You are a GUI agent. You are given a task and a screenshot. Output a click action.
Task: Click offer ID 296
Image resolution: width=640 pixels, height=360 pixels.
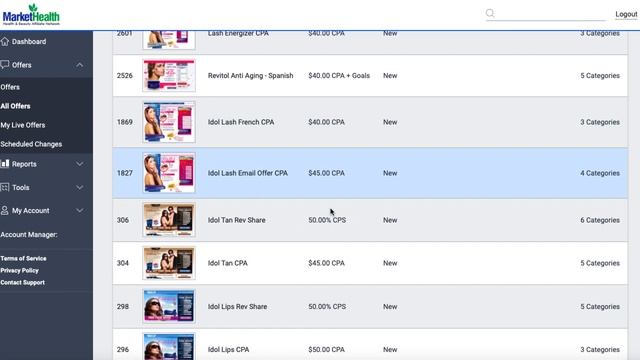click(x=123, y=350)
